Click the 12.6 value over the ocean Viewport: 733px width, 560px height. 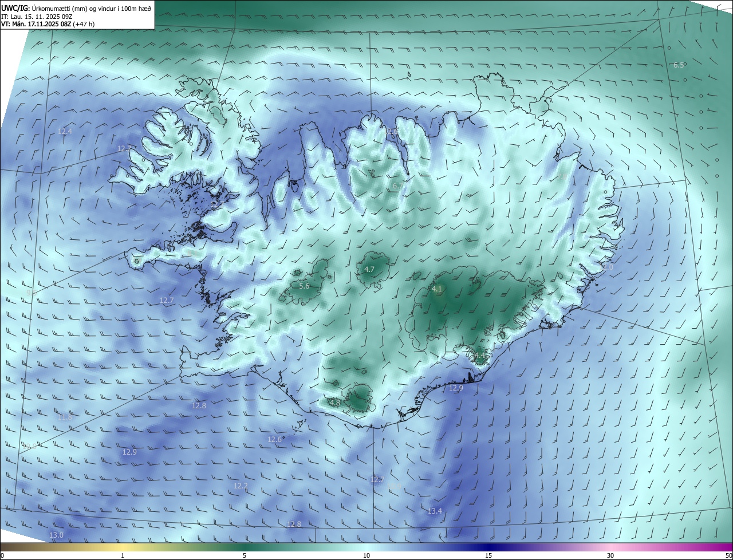click(274, 440)
